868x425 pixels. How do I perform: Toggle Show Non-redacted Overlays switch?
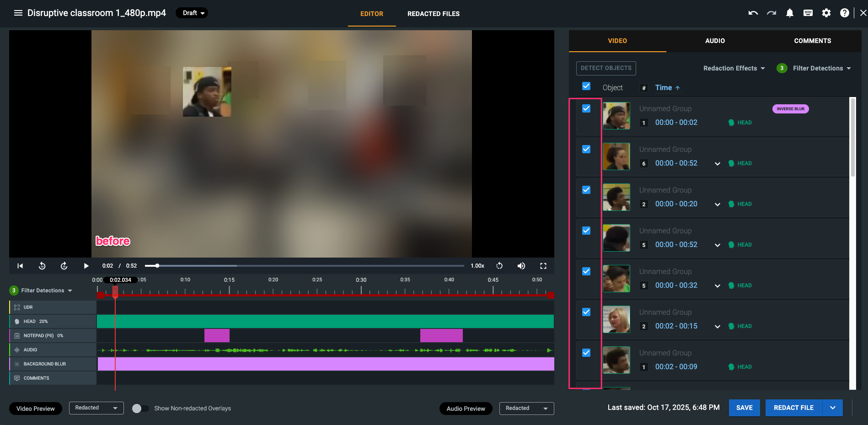tap(140, 409)
